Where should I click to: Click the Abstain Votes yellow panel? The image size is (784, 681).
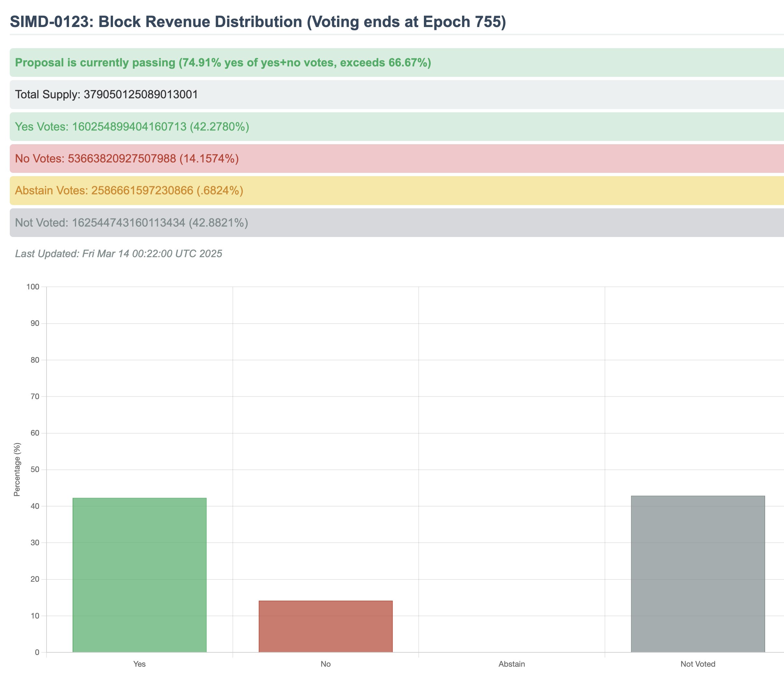[x=129, y=190]
